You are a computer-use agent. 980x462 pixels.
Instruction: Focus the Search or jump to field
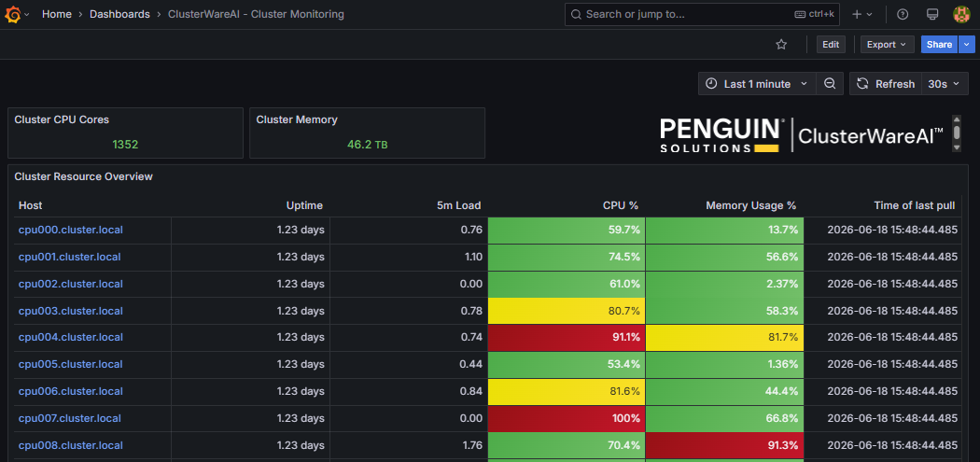click(x=702, y=14)
